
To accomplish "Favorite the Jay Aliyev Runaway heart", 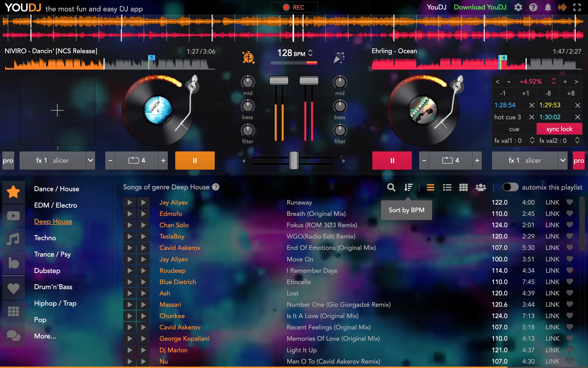I will 569,202.
